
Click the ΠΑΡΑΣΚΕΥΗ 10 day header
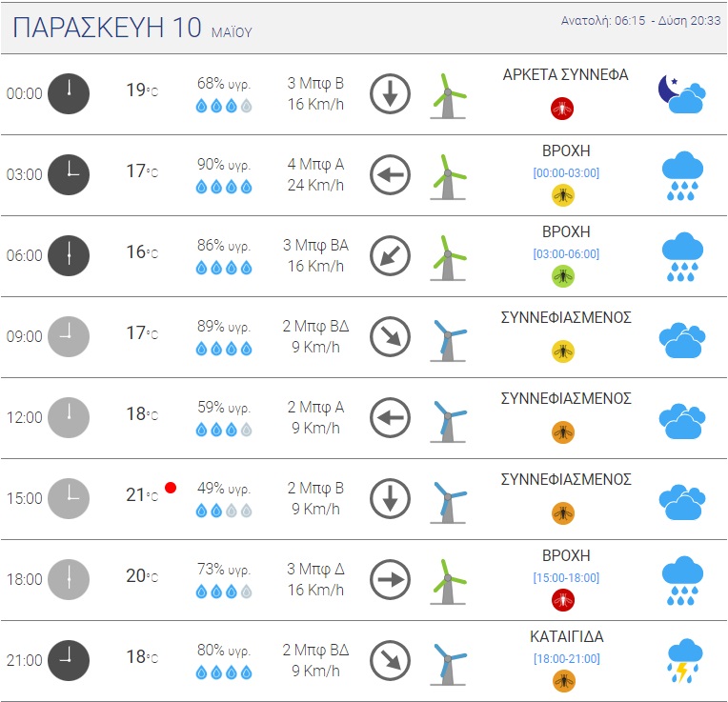pos(106,29)
